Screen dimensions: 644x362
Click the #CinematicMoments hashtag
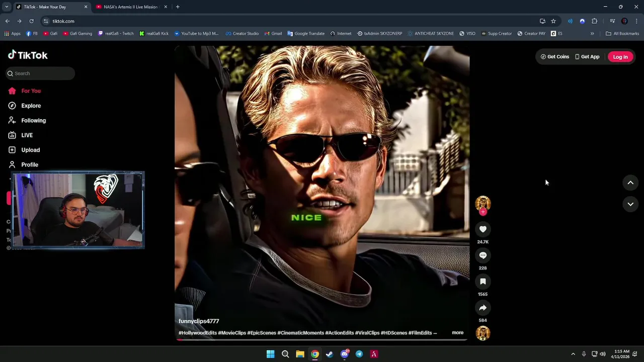301,333
